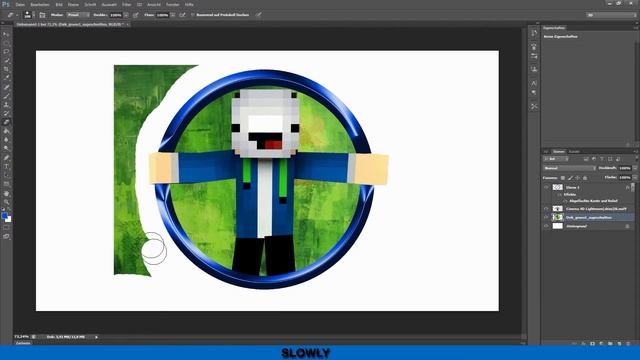Toggle lock all for layer
The image size is (640, 360).
click(x=585, y=178)
